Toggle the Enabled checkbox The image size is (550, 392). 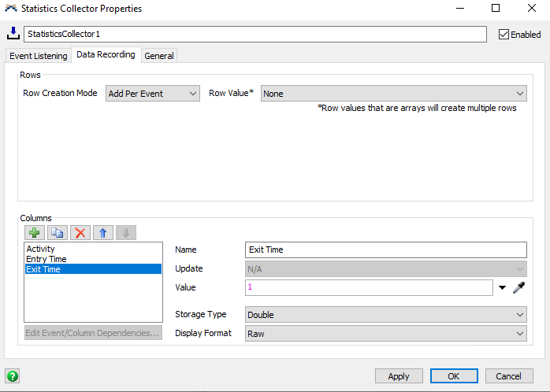pos(504,35)
